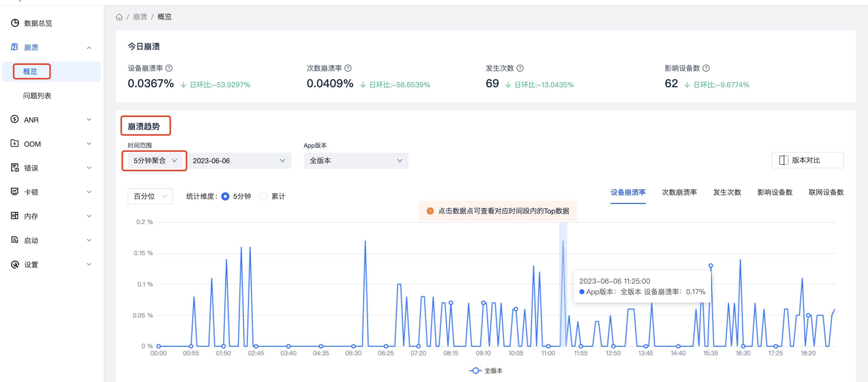Click the orange warning icon in hint

[430, 211]
